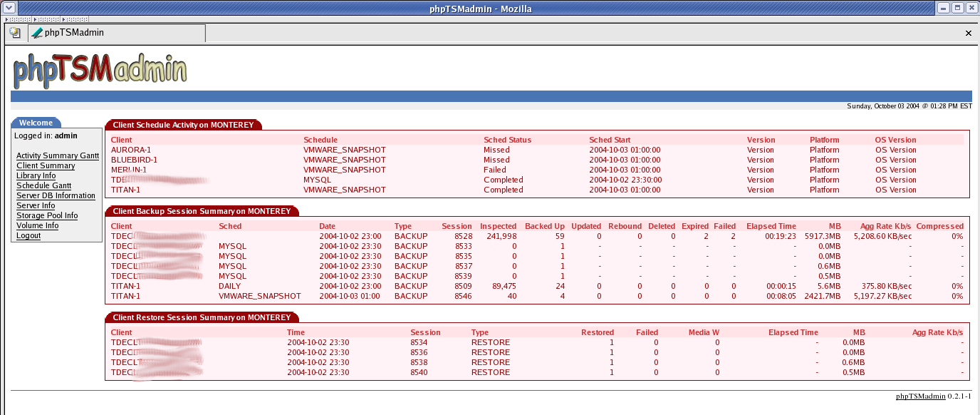
Task: Open the Welcome sidebar tab
Action: 36,123
